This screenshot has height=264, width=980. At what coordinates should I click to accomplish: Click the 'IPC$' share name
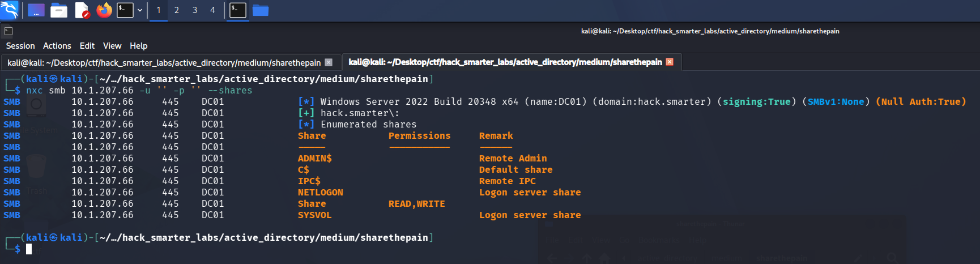309,181
